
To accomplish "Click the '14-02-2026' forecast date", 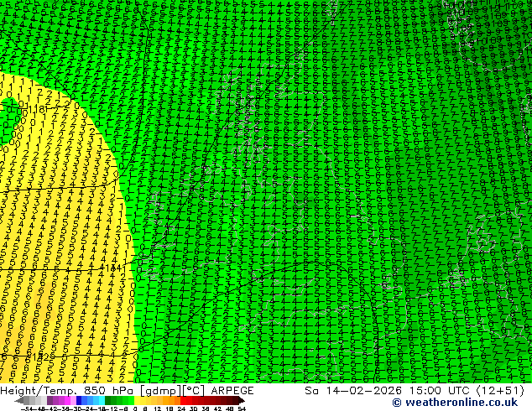I will pos(363,391).
